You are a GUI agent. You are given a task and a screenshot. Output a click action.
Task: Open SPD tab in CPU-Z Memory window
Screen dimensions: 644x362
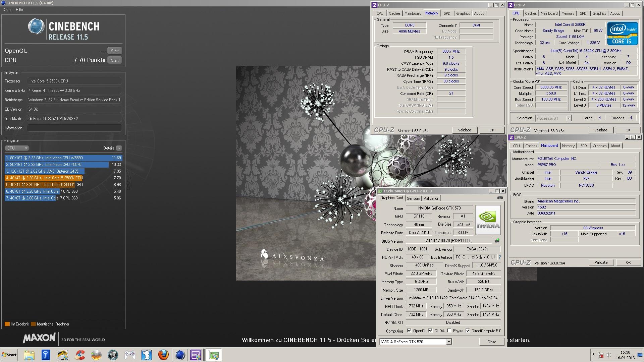[447, 13]
